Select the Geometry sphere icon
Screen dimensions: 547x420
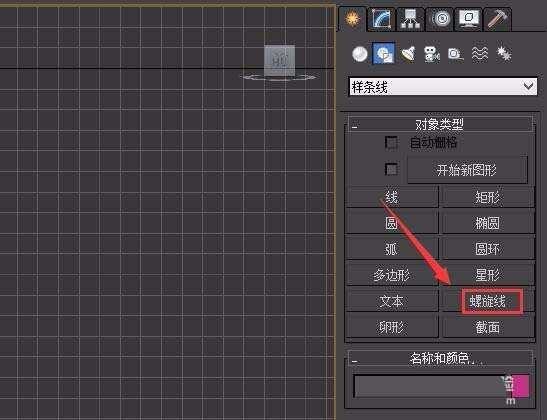(360, 54)
